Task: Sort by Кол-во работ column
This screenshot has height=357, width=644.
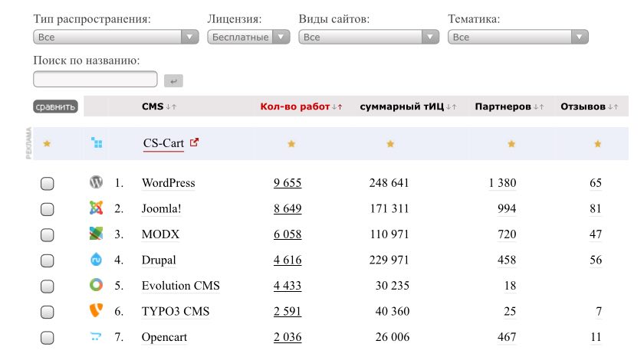Action: (x=301, y=106)
